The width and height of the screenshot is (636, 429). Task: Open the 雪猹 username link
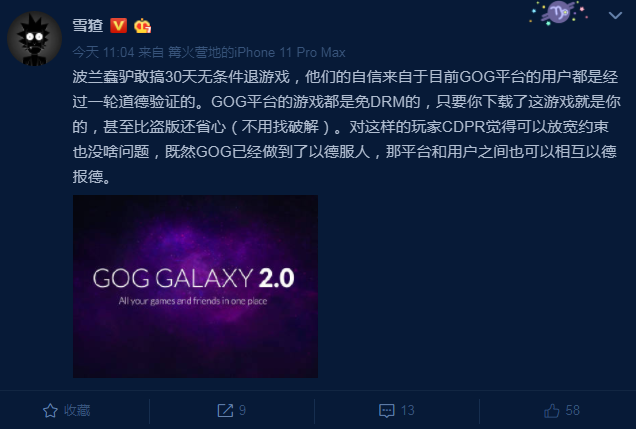coord(88,26)
